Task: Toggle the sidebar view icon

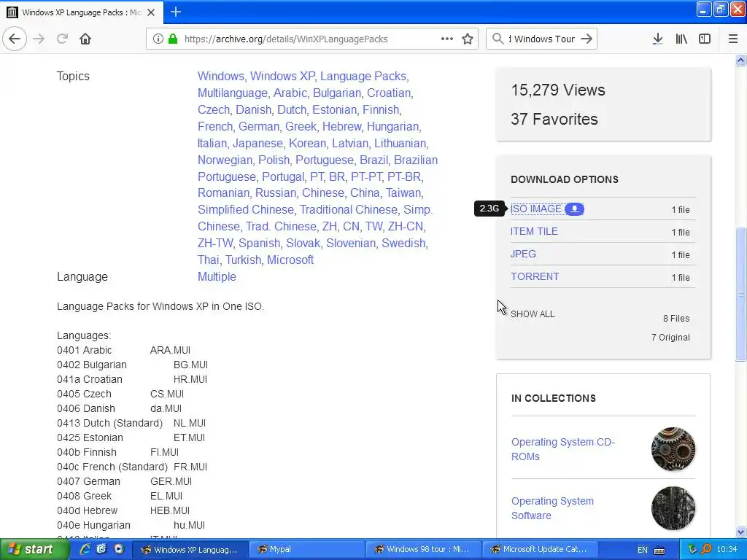Action: 705,39
